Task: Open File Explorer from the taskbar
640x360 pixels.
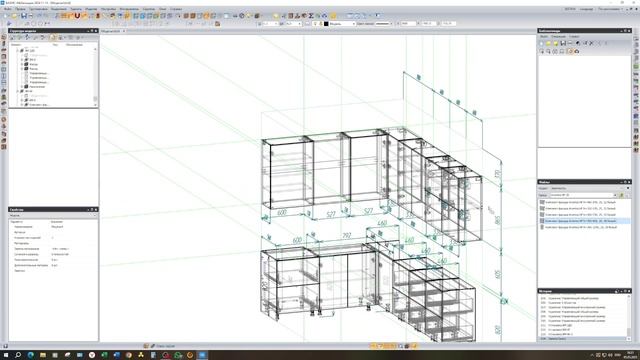Action: coord(43,355)
